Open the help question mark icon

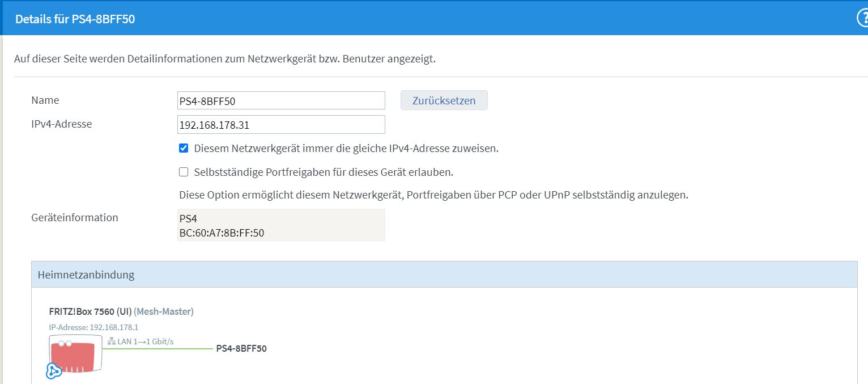coord(863,19)
